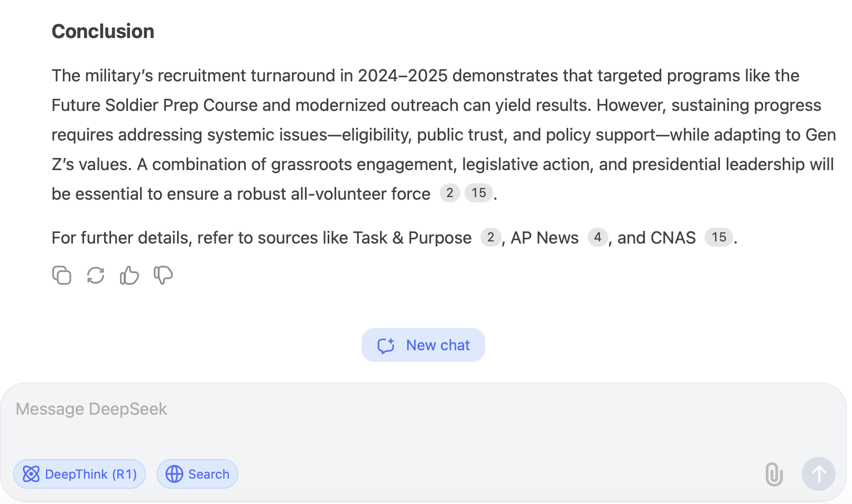Open citation 2 after "all-volunteer force"
852x504 pixels.
450,193
